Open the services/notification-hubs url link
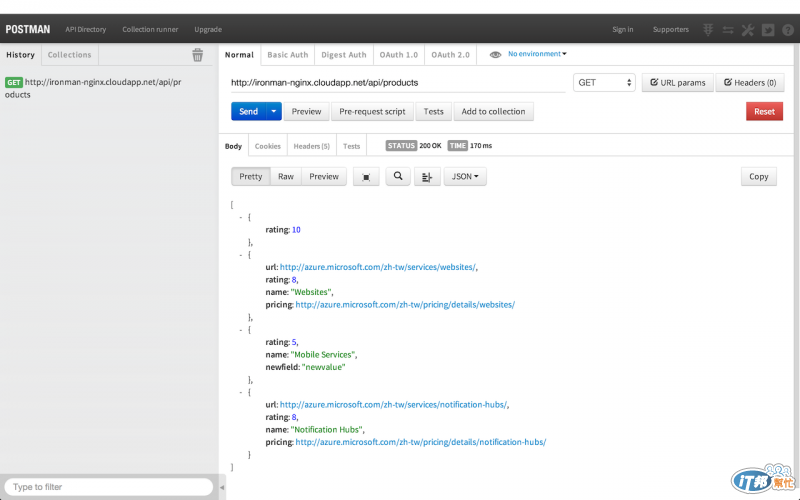The image size is (800, 500). point(393,405)
